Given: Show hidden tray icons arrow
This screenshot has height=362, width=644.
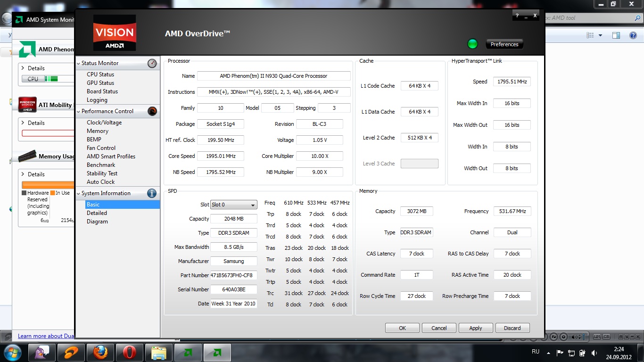Looking at the screenshot, I should [548, 353].
